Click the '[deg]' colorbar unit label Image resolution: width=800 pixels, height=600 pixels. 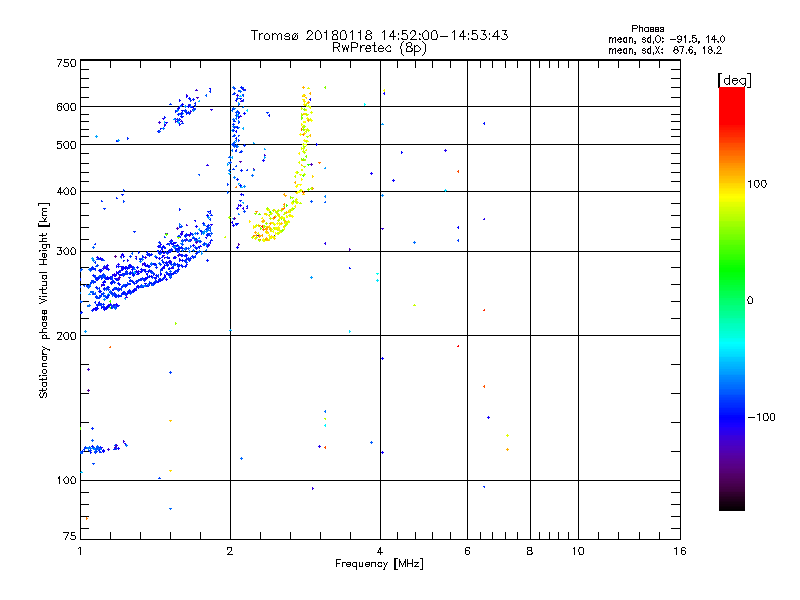tap(734, 80)
